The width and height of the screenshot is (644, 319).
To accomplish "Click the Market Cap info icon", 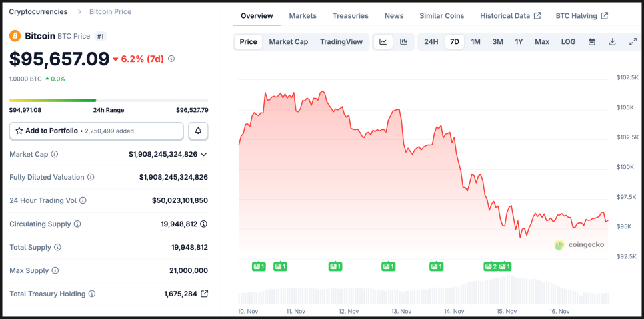I will pyautogui.click(x=55, y=154).
